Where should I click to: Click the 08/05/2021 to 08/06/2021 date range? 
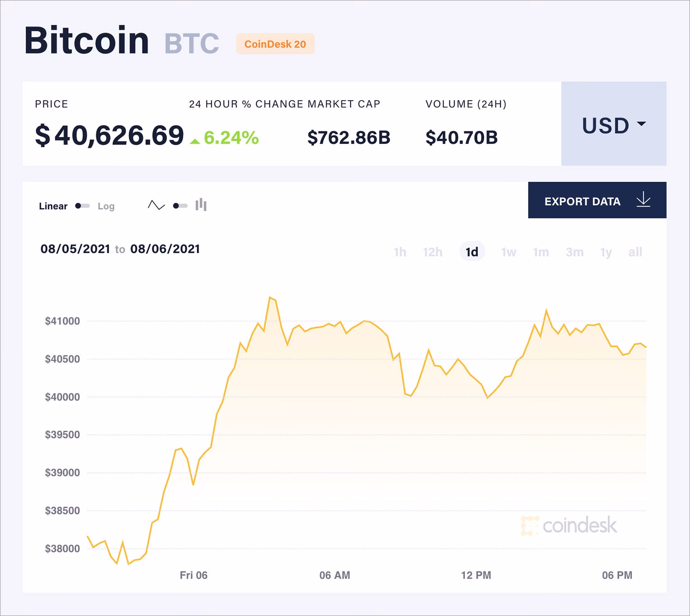120,250
